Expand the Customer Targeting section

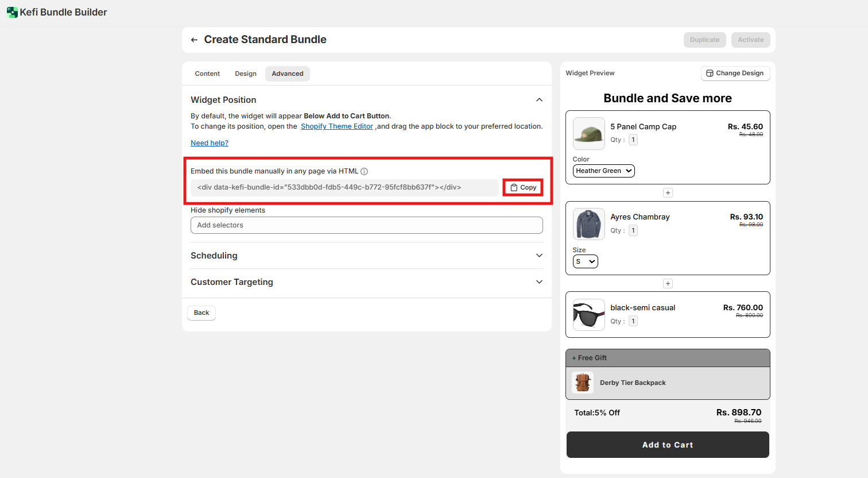[x=539, y=282]
